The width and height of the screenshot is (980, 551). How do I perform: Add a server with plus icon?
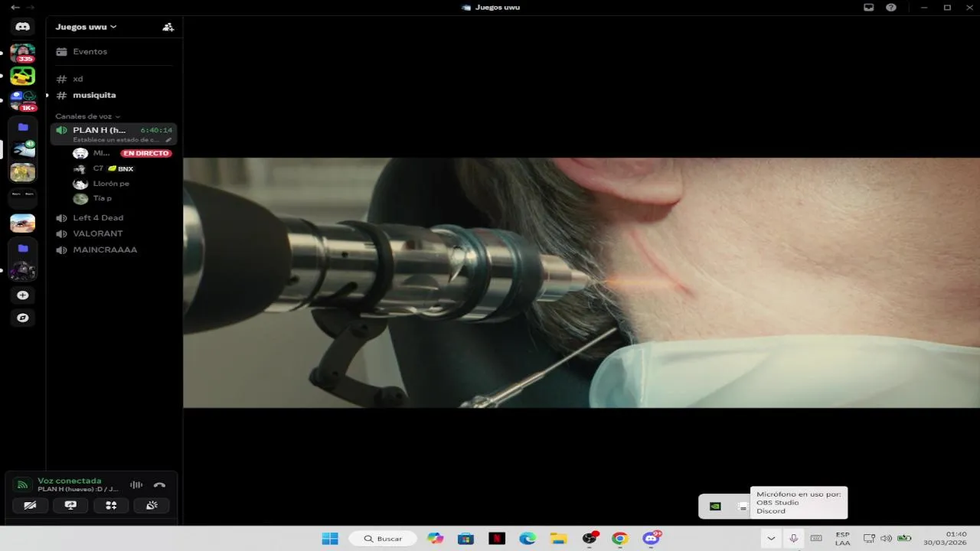pyautogui.click(x=23, y=295)
